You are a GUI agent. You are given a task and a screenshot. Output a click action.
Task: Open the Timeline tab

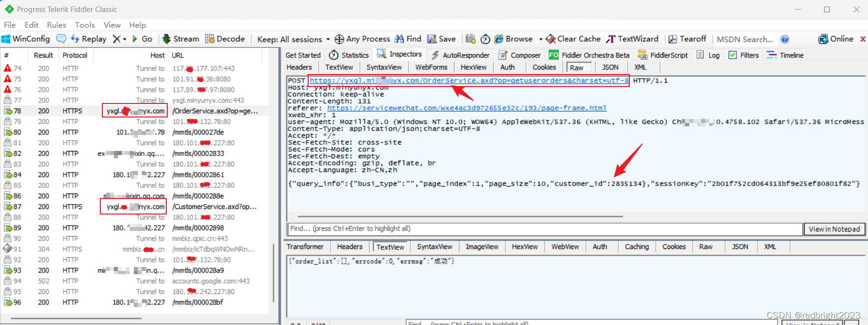pos(785,55)
